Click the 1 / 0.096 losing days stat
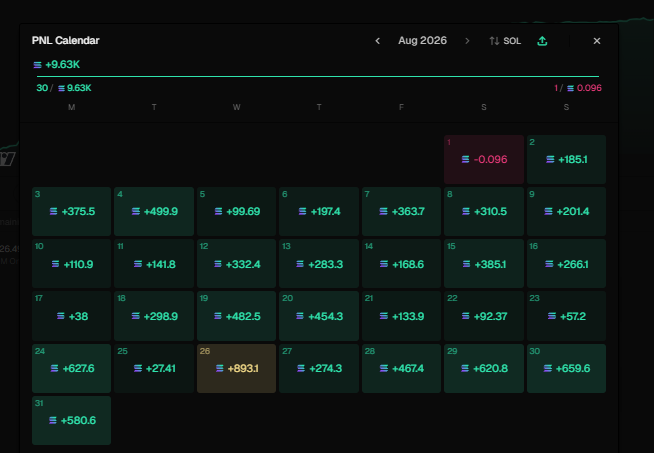This screenshot has width=654, height=453. [578, 88]
